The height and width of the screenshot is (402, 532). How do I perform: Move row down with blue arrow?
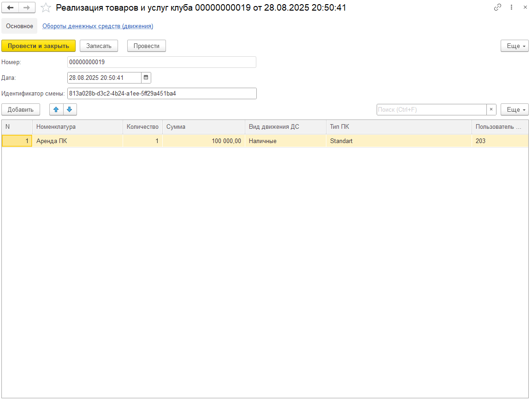coord(70,109)
